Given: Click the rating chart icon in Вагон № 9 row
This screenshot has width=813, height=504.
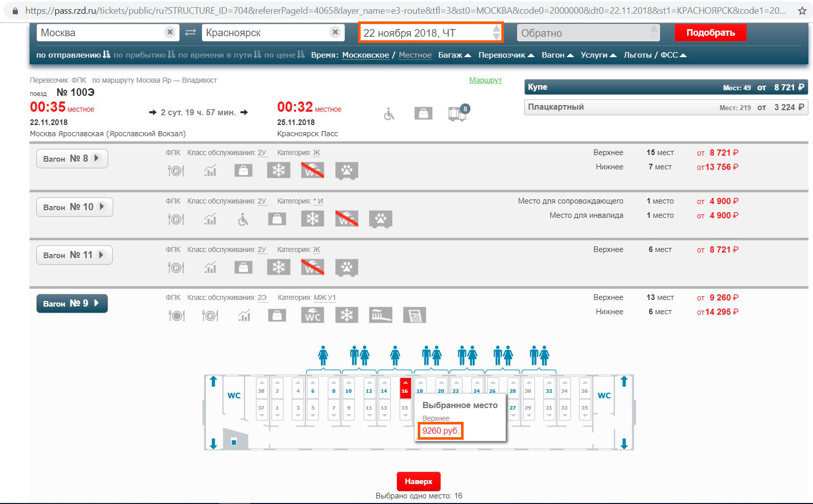Looking at the screenshot, I should click(x=244, y=316).
